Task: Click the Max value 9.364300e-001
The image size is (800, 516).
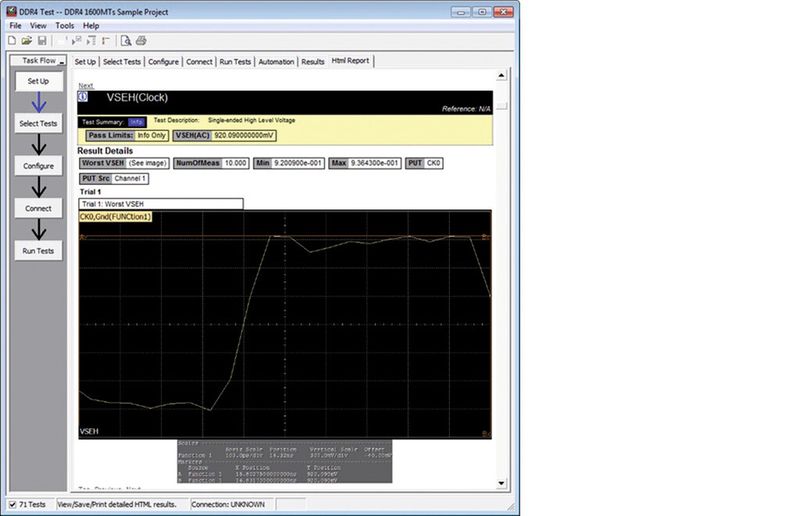Action: tap(374, 163)
